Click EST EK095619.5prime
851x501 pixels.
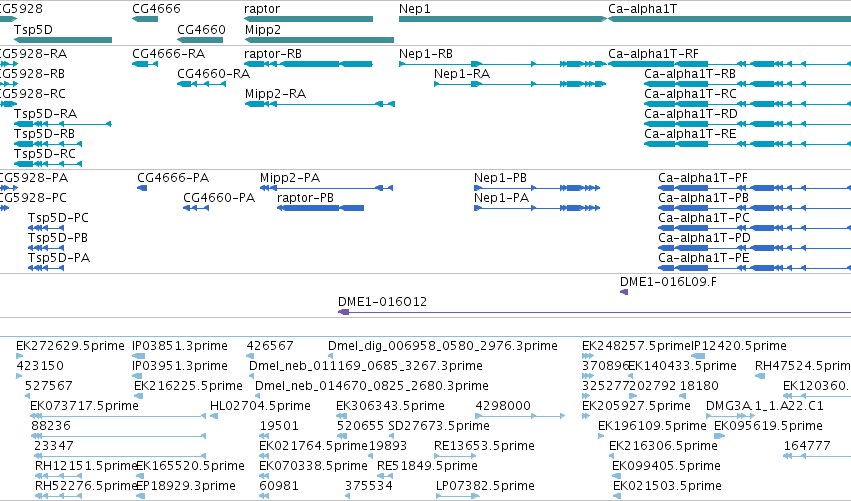click(x=720, y=436)
